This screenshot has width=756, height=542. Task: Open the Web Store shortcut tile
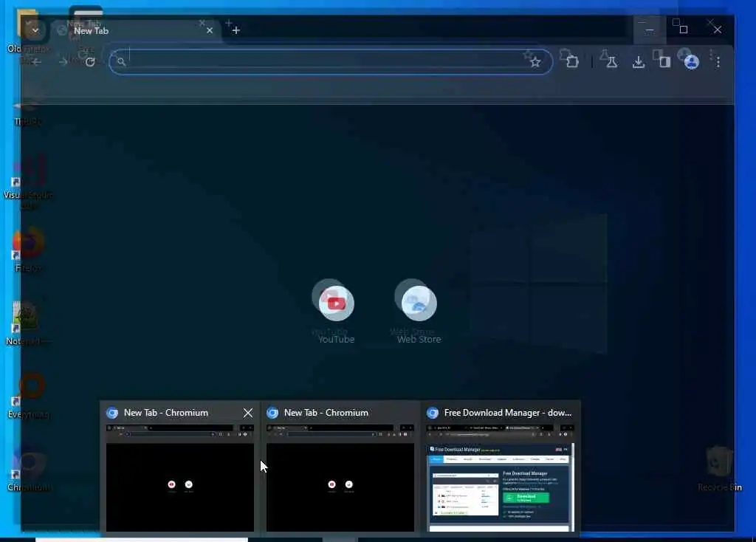419,314
